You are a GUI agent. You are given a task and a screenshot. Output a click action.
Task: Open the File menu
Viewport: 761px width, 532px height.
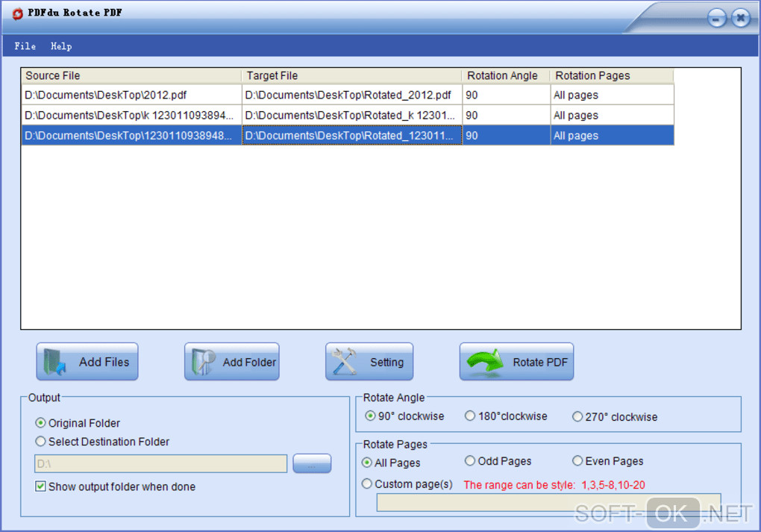[25, 46]
